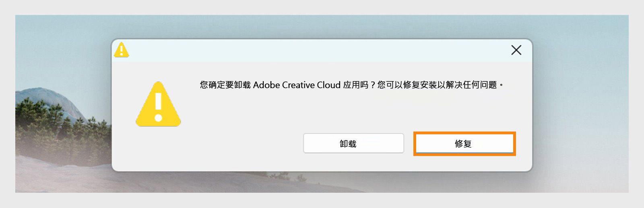Click the "Adobe Creative Cloud" text in message

pos(297,85)
